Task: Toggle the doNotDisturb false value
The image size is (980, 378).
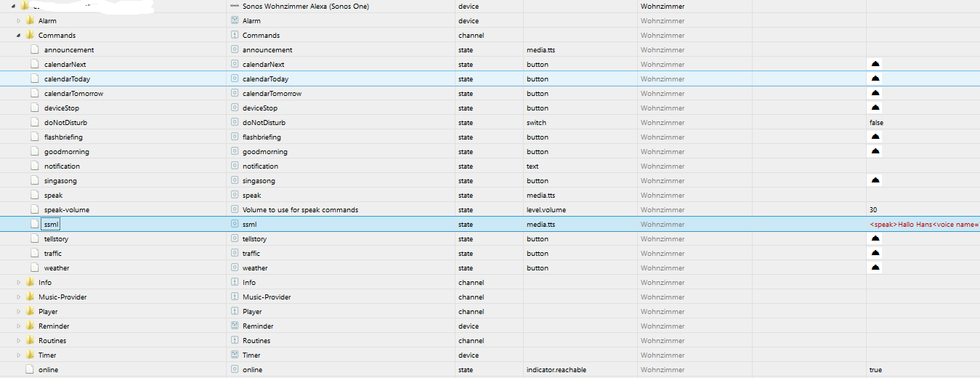Action: click(876, 122)
